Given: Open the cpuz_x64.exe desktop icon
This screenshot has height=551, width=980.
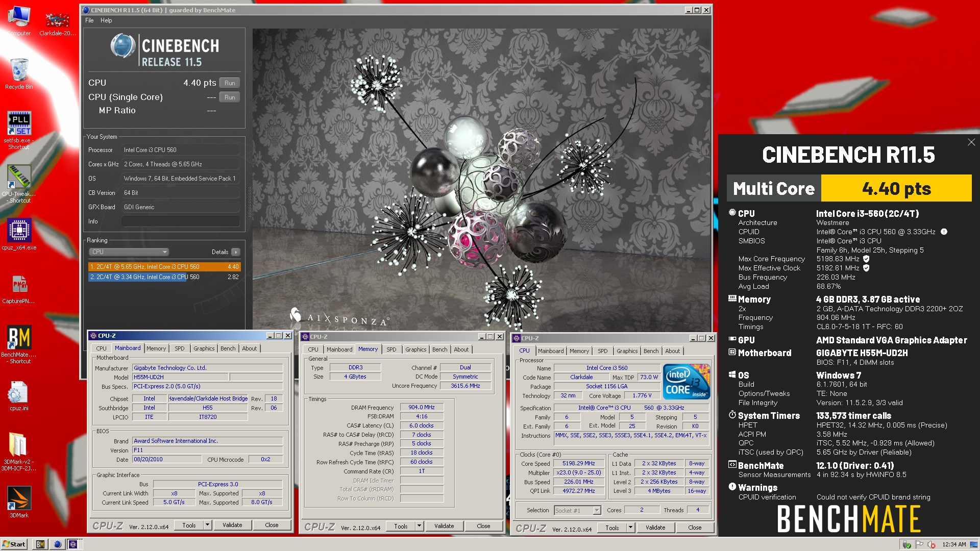Looking at the screenshot, I should click(19, 235).
